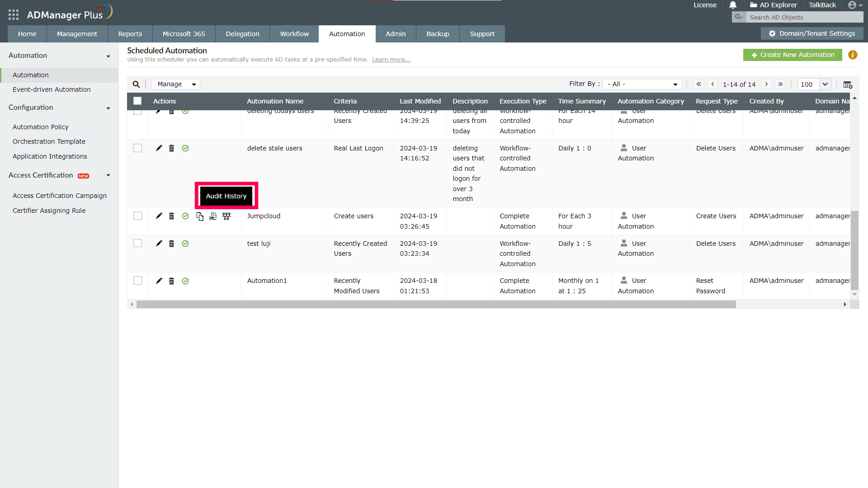Expand the Filter By dropdown showing '- All -'
Image resolution: width=868 pixels, height=488 pixels.
pyautogui.click(x=642, y=84)
